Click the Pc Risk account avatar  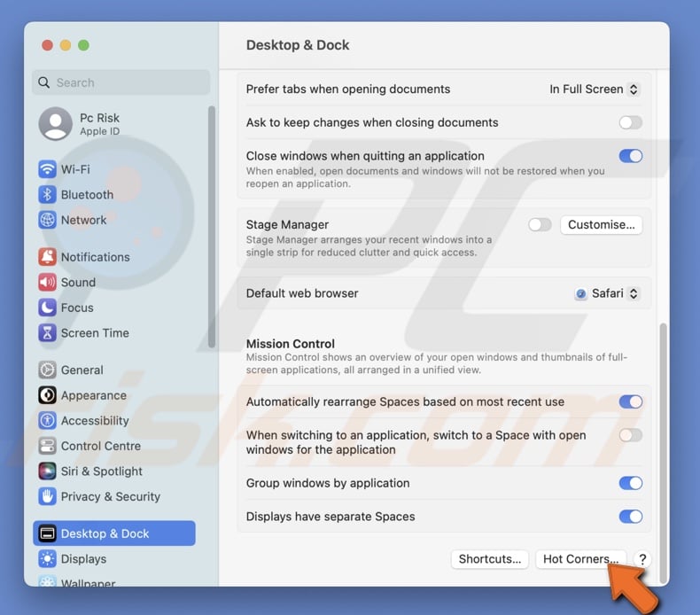tap(55, 124)
